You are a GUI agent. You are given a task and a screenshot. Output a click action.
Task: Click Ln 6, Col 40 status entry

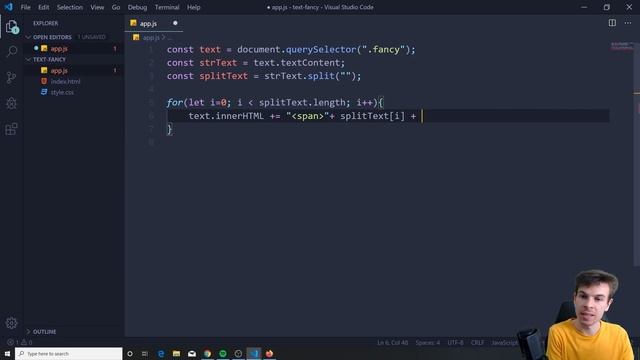tap(392, 342)
